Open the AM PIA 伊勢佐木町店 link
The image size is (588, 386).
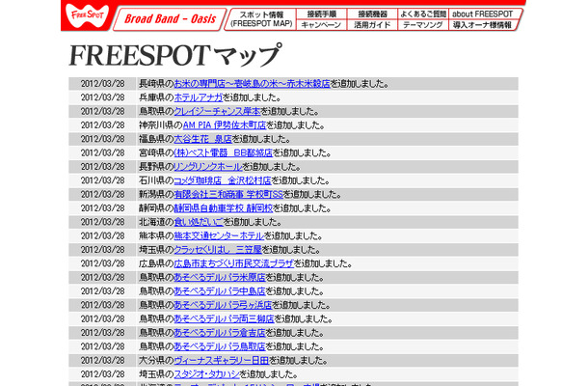click(x=225, y=125)
